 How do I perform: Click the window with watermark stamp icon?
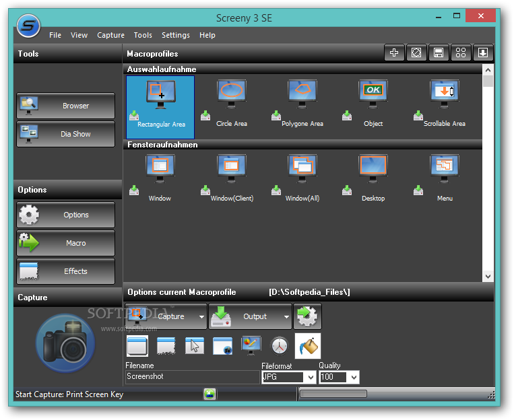tap(222, 346)
